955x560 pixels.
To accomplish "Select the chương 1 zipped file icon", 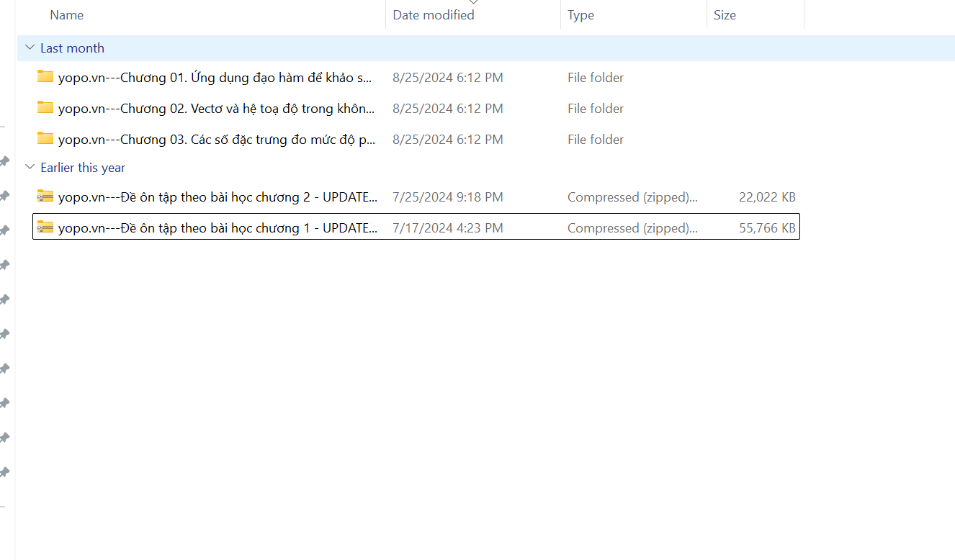I will click(45, 227).
